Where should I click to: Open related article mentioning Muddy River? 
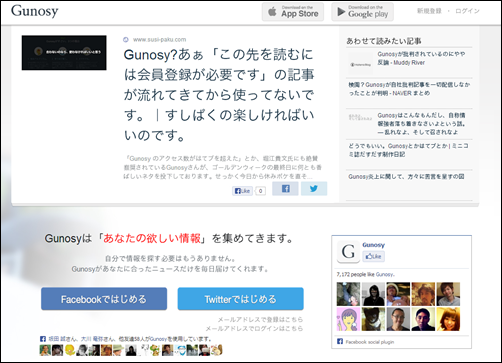[421, 58]
